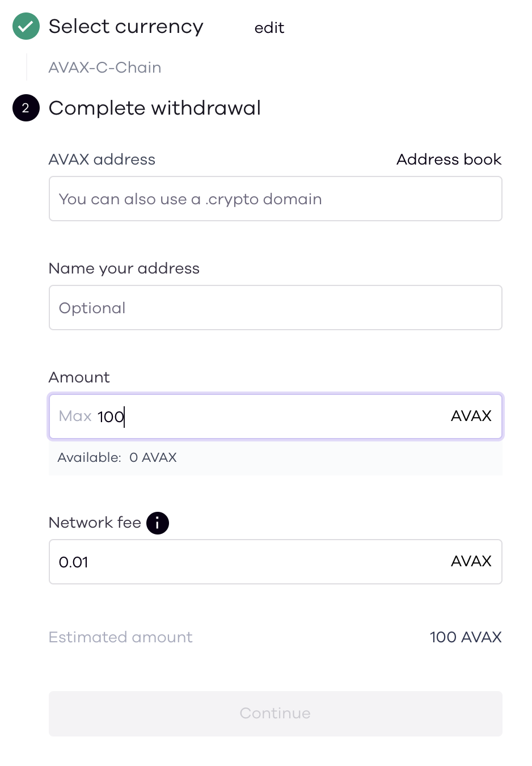Click the Available 0 AVAX balance text
532x766 pixels.
pos(117,457)
